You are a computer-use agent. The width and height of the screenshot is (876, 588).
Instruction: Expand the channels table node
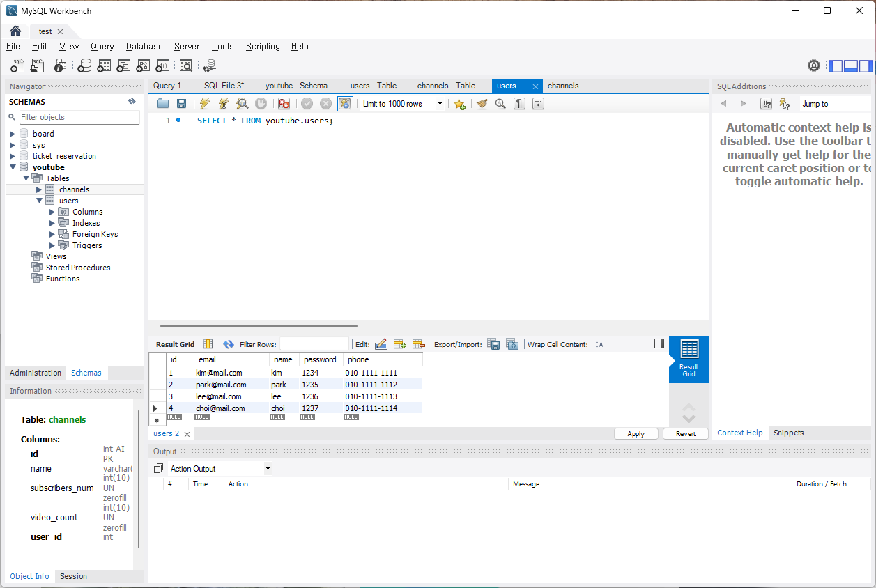39,189
